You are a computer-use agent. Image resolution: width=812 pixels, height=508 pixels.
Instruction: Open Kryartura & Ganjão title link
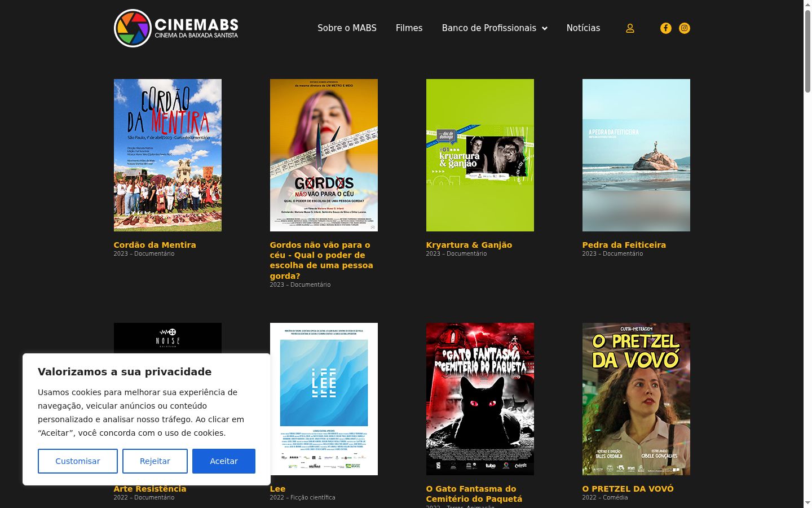[469, 245]
